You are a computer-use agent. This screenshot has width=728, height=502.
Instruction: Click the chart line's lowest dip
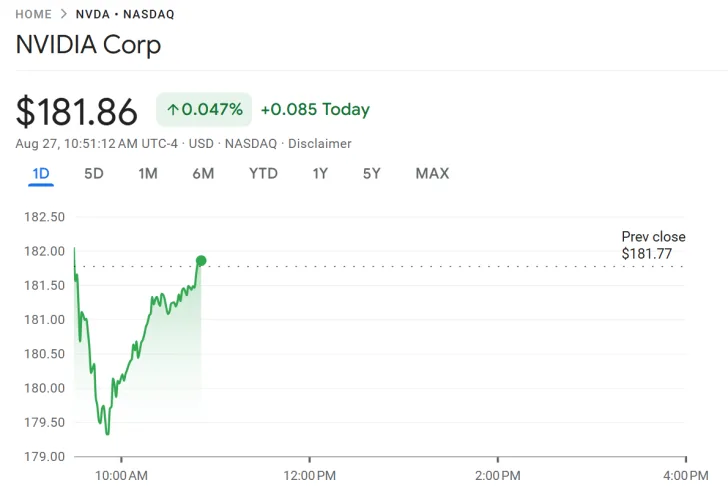(107, 433)
